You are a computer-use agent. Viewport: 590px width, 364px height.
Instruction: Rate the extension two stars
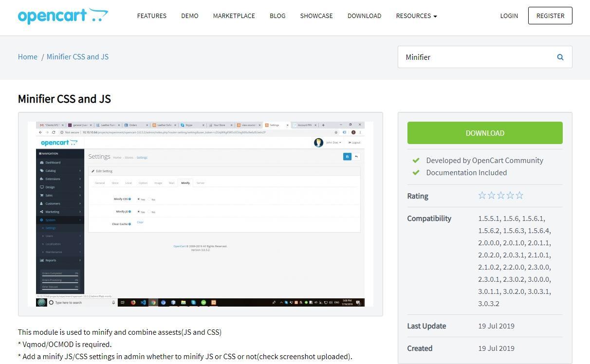click(x=492, y=195)
